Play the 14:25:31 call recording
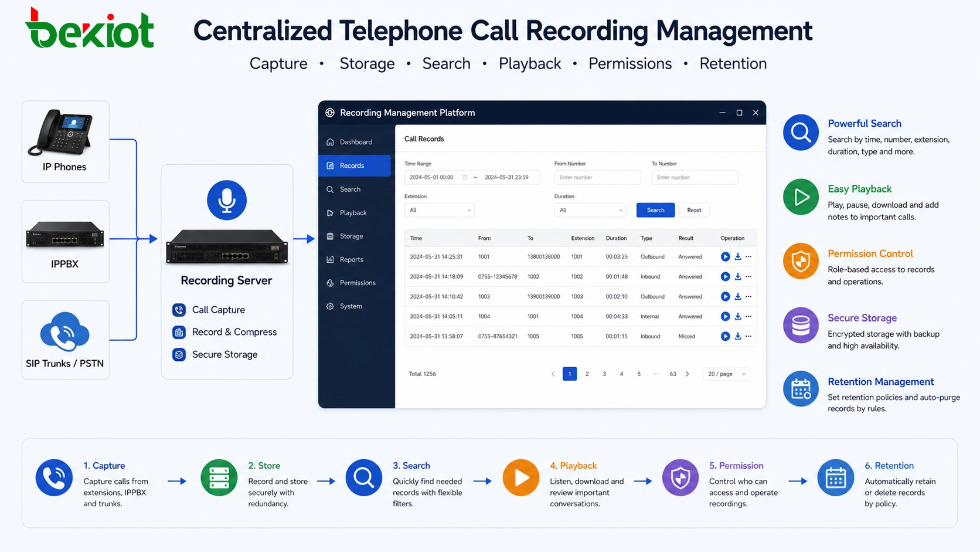Viewport: 980px width, 552px height. point(725,256)
